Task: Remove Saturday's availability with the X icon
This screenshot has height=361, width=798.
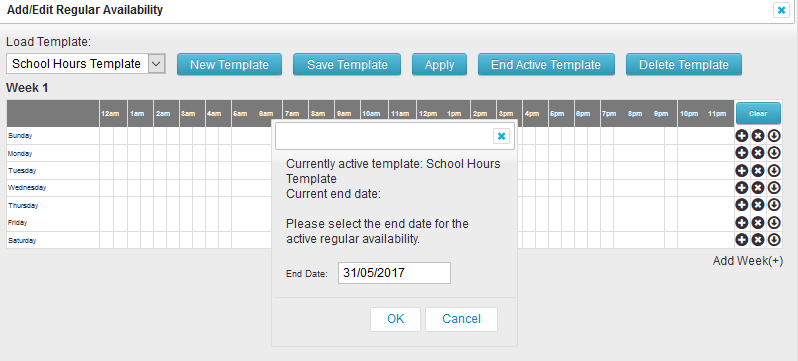Action: 758,239
